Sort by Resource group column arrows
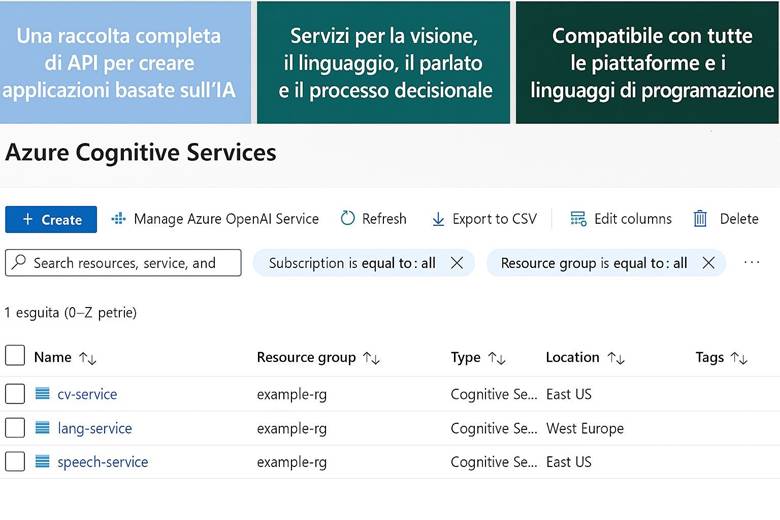 coord(372,358)
